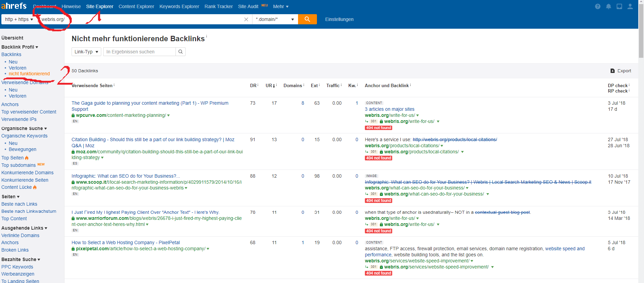
Task: Click the info icon next to Traffic column
Action: coord(341,85)
